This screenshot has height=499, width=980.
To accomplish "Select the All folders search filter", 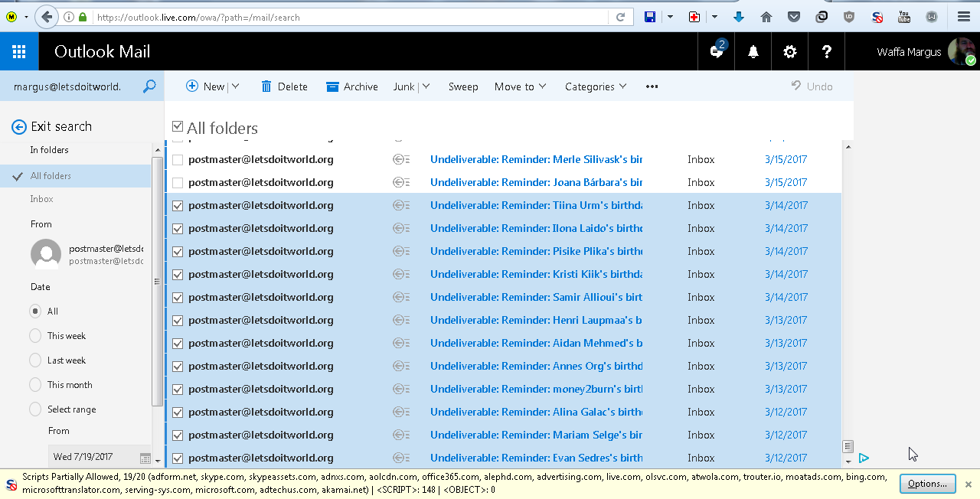I will coord(76,176).
